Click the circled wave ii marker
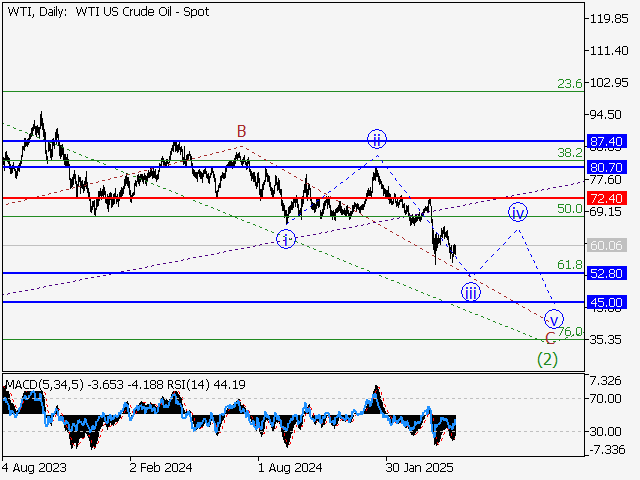Image resolution: width=640 pixels, height=480 pixels. point(376,139)
